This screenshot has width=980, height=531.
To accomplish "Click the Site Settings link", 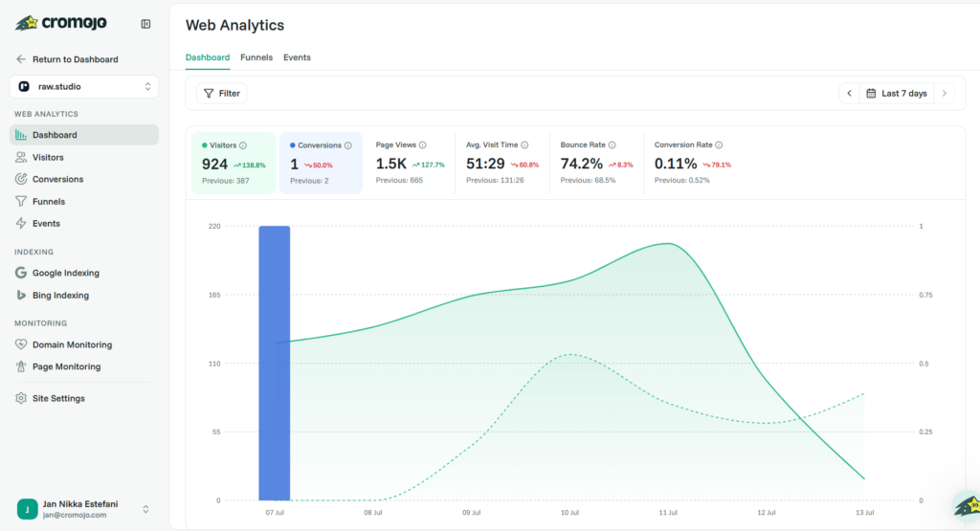I will 58,399.
